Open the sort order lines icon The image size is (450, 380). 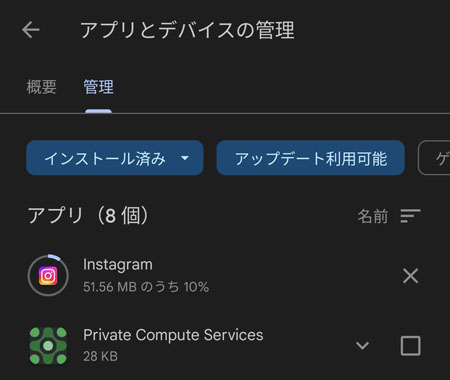tap(410, 216)
